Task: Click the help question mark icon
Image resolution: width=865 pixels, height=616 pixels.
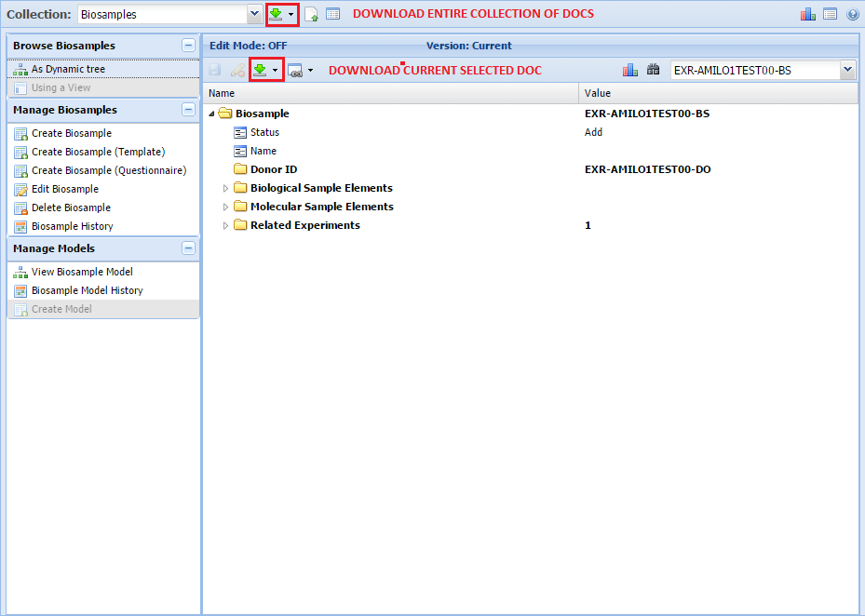Action: pos(852,14)
